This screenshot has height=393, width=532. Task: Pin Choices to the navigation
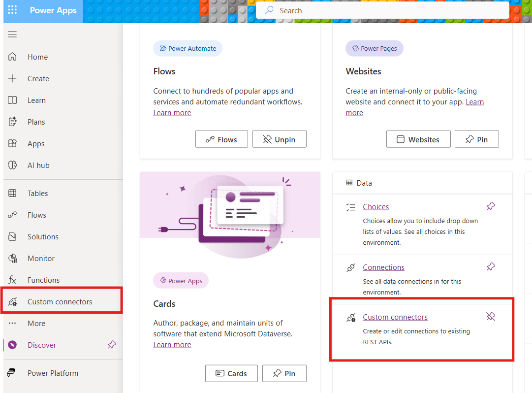[491, 206]
